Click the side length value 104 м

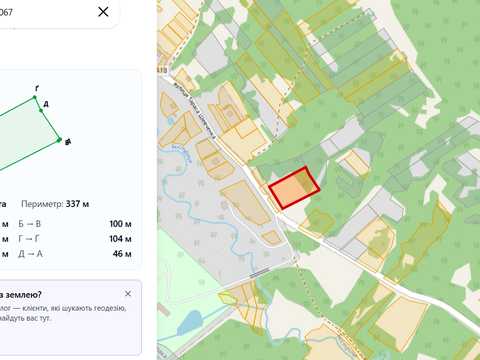point(120,239)
